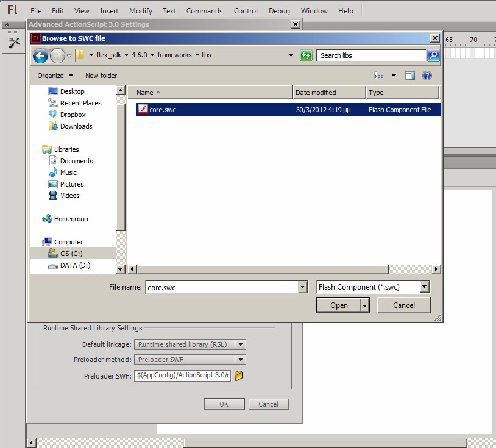Click timeline frame 70 marker

tap(473, 40)
